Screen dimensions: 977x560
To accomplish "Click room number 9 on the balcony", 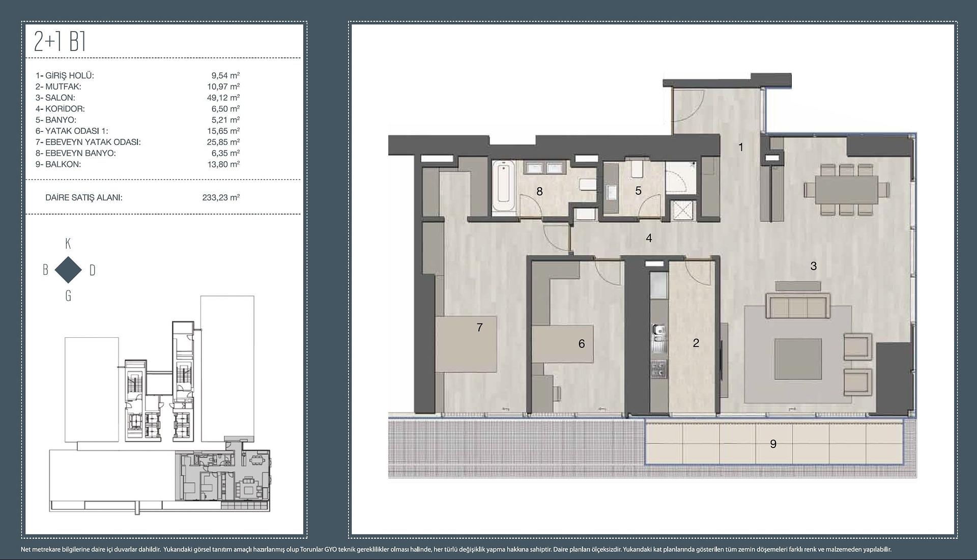I will click(773, 444).
